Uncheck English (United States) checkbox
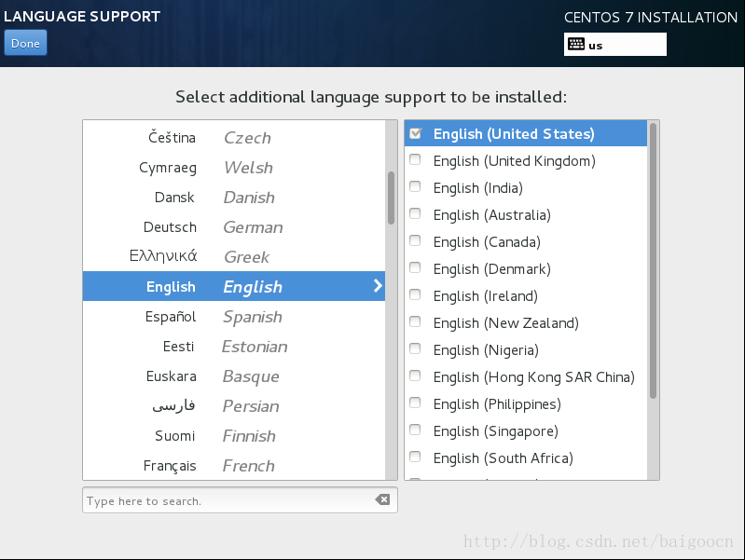Viewport: 745px width, 560px height. tap(415, 133)
